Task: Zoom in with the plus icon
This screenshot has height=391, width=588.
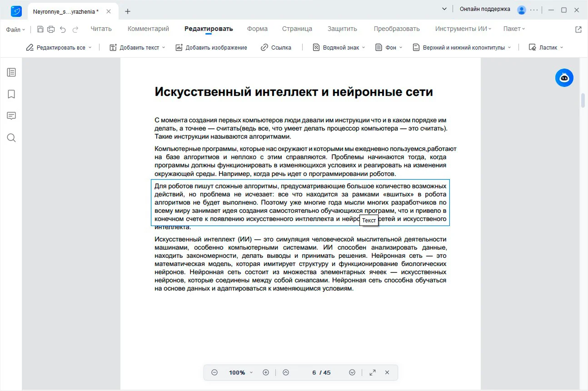Action: [266, 372]
